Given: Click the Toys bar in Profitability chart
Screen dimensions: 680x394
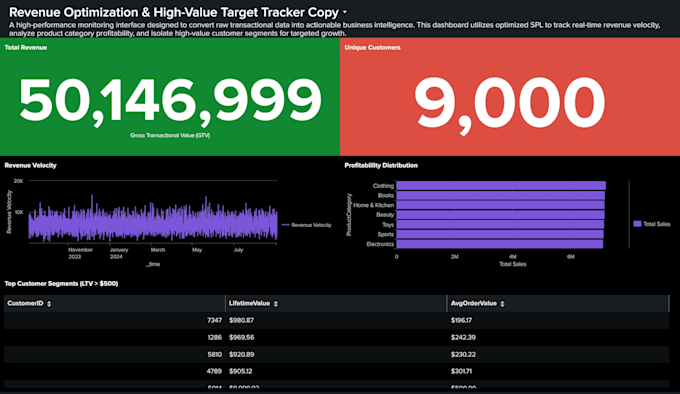Looking at the screenshot, I should coord(500,225).
